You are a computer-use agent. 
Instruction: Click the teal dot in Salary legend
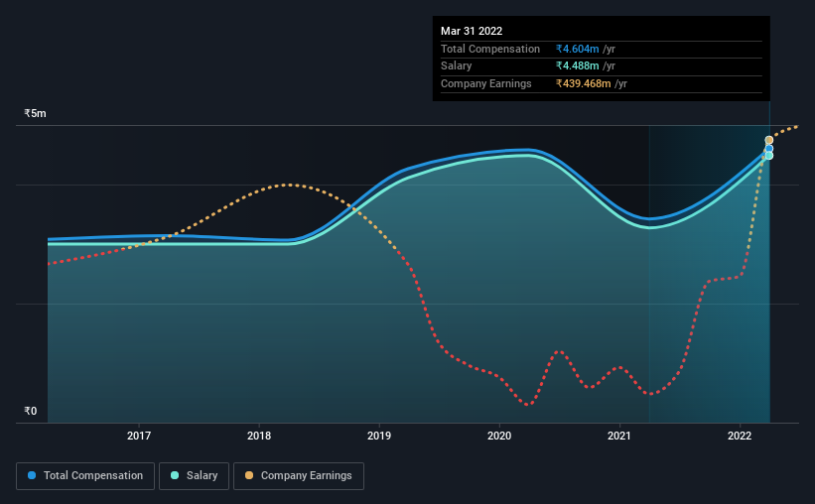[x=175, y=475]
